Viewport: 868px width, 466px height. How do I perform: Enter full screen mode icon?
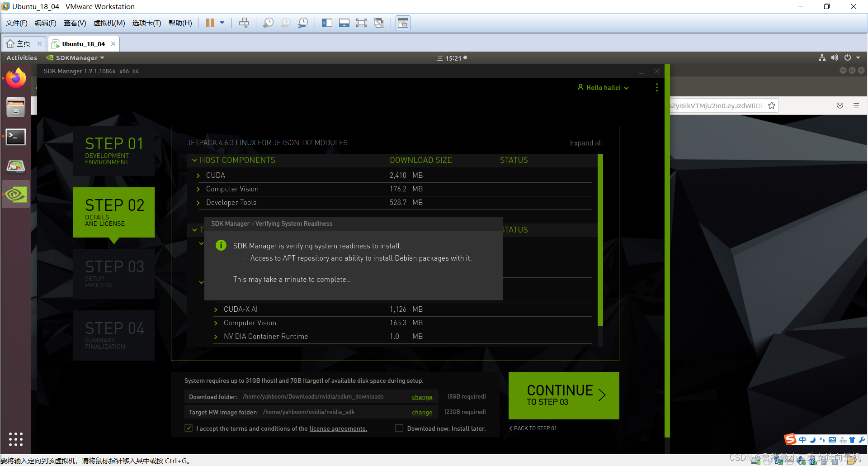(x=361, y=23)
